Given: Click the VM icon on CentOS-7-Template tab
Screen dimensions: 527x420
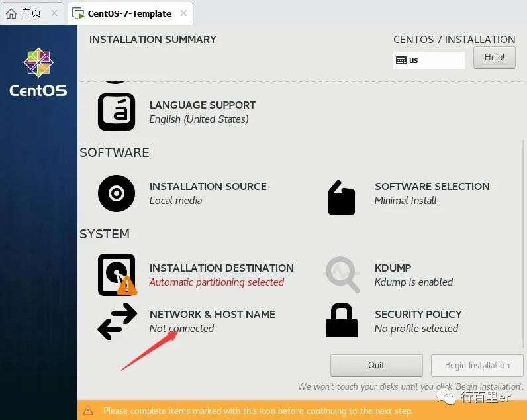Looking at the screenshot, I should tap(78, 13).
